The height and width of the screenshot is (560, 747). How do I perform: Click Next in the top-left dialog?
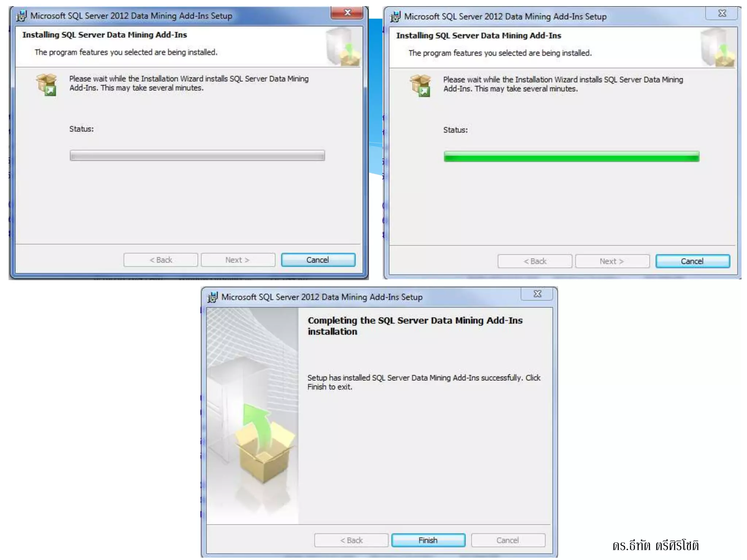point(238,260)
